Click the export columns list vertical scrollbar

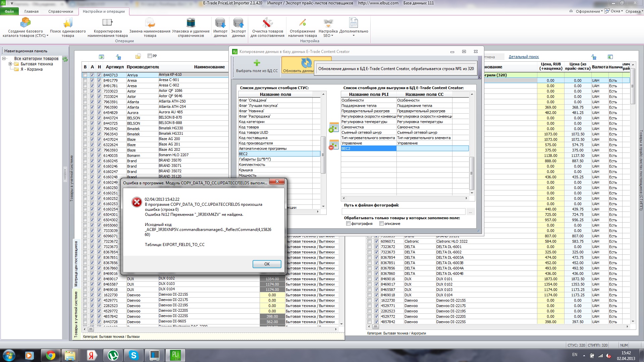coord(472,143)
